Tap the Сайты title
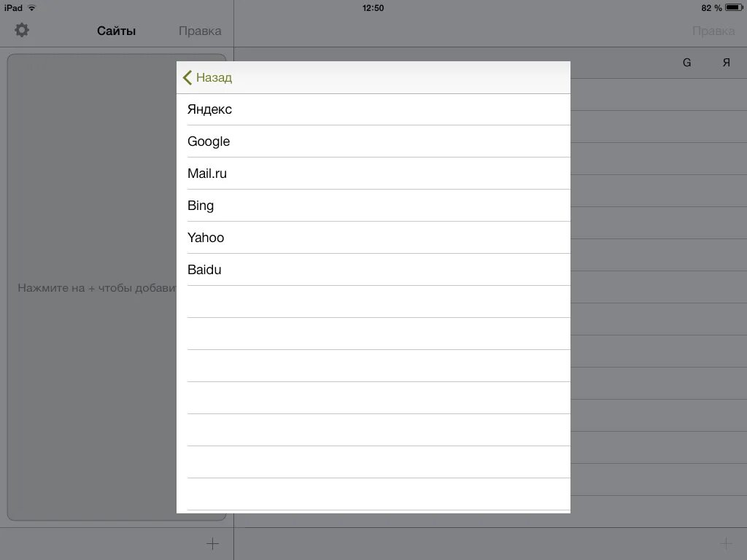The width and height of the screenshot is (747, 560). pyautogui.click(x=116, y=31)
